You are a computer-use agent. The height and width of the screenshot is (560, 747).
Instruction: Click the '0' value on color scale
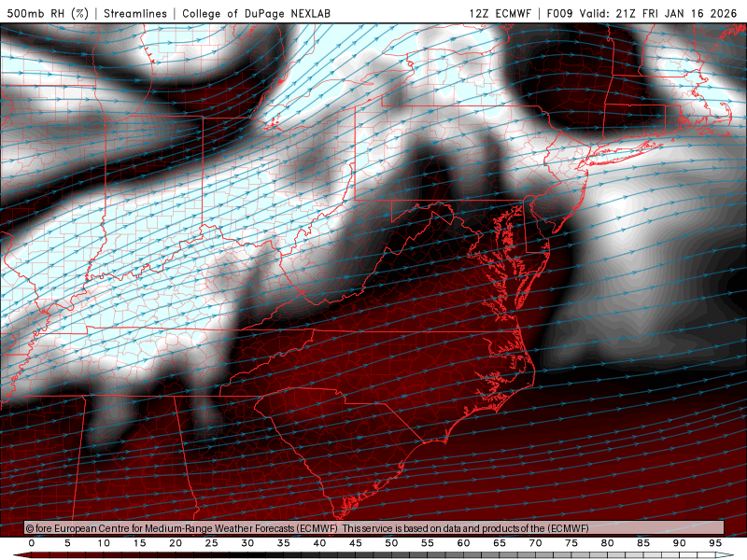coord(32,543)
